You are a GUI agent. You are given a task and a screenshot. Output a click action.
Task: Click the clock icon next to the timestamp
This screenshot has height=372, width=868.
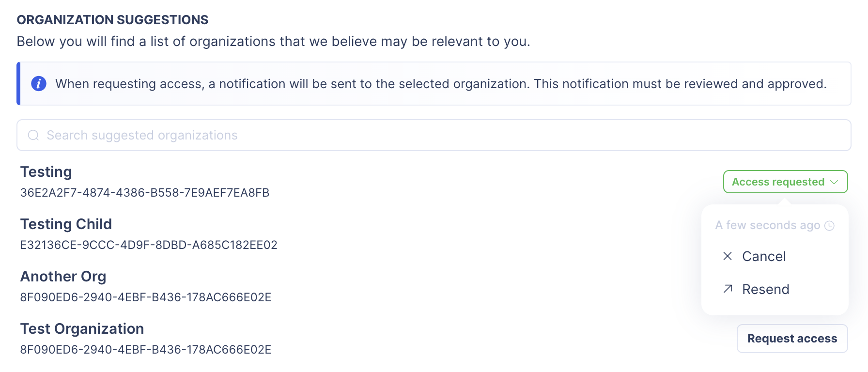click(x=830, y=226)
